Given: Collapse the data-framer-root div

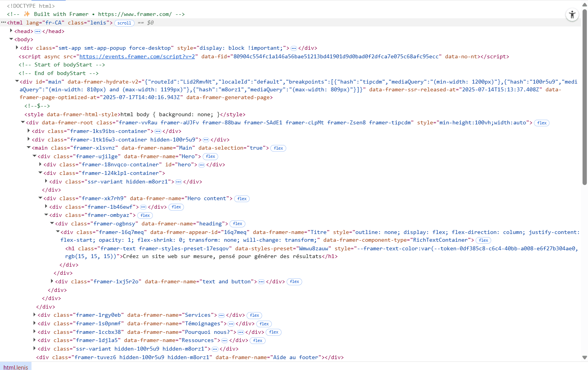Looking at the screenshot, I should (23, 122).
